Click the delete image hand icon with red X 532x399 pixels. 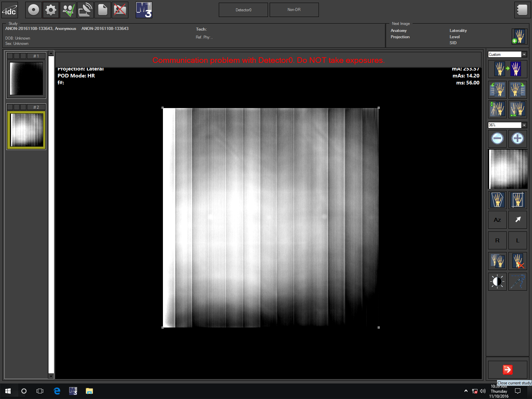click(x=517, y=261)
